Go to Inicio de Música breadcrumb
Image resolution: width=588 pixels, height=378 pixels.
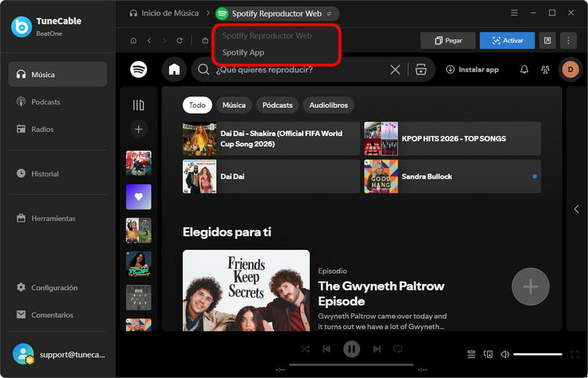coord(164,13)
